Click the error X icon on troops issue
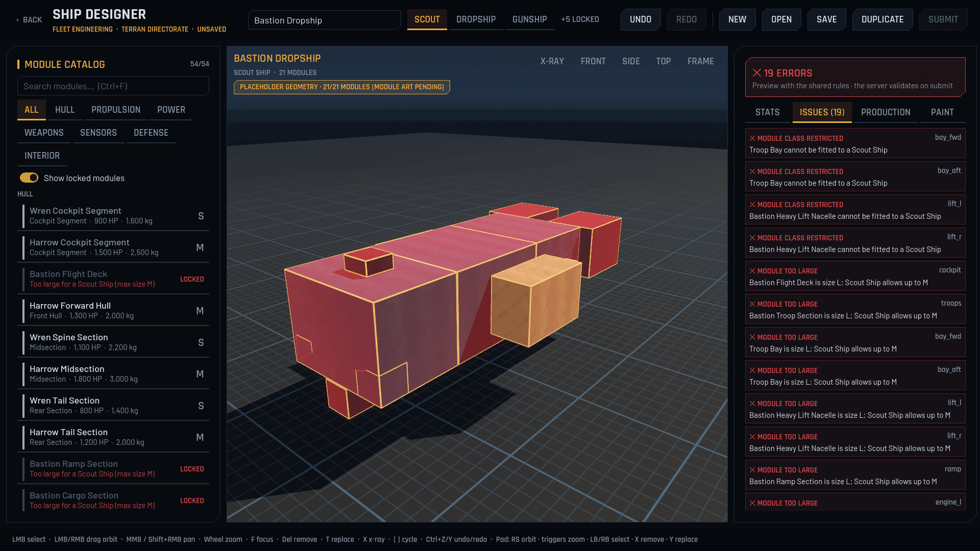Image resolution: width=980 pixels, height=551 pixels. click(x=752, y=304)
